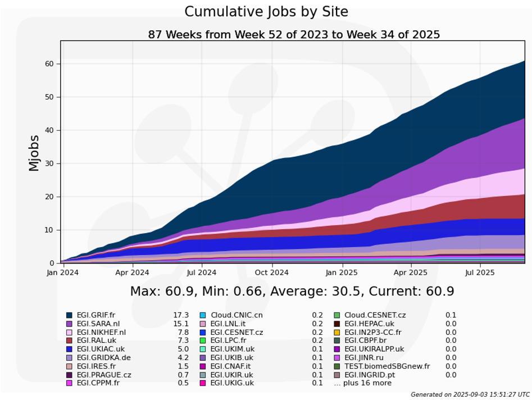Click the Max/Min/Average statistics summary line
Screen dimensions: 532x400
(292, 292)
